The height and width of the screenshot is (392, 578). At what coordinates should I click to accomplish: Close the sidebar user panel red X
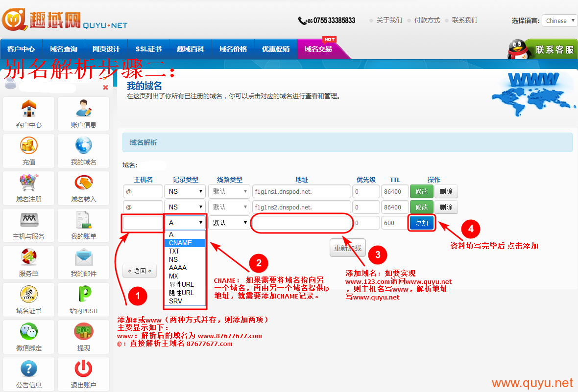click(x=105, y=87)
